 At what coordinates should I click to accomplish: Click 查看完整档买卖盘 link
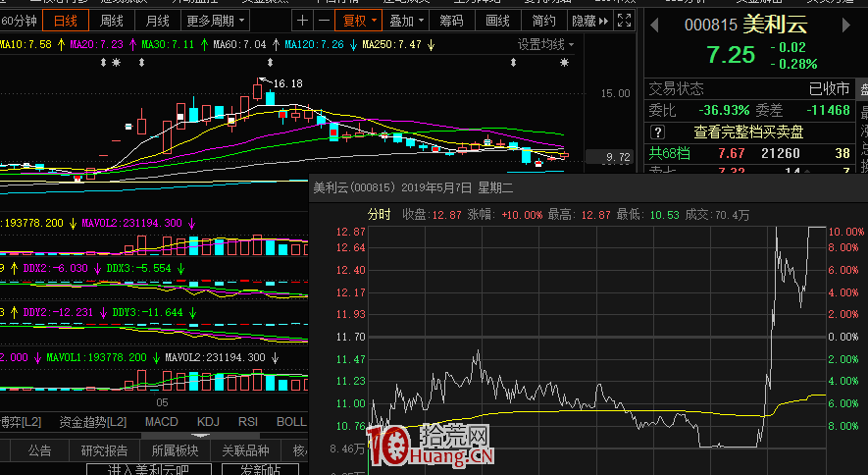[x=748, y=132]
